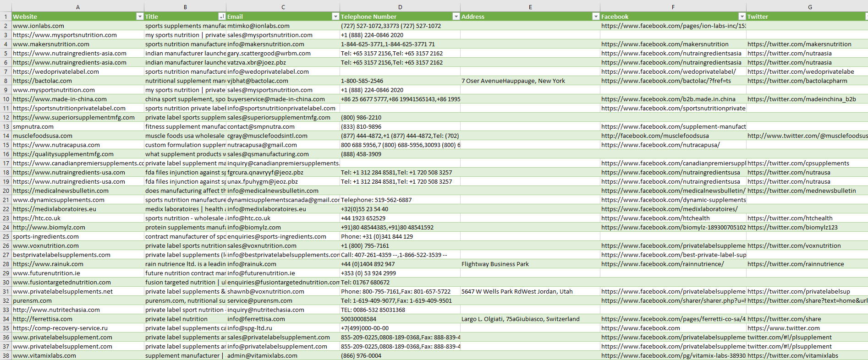Screen dimensions: 868x360
Task: Open the Email column filter dropdown
Action: (335, 16)
